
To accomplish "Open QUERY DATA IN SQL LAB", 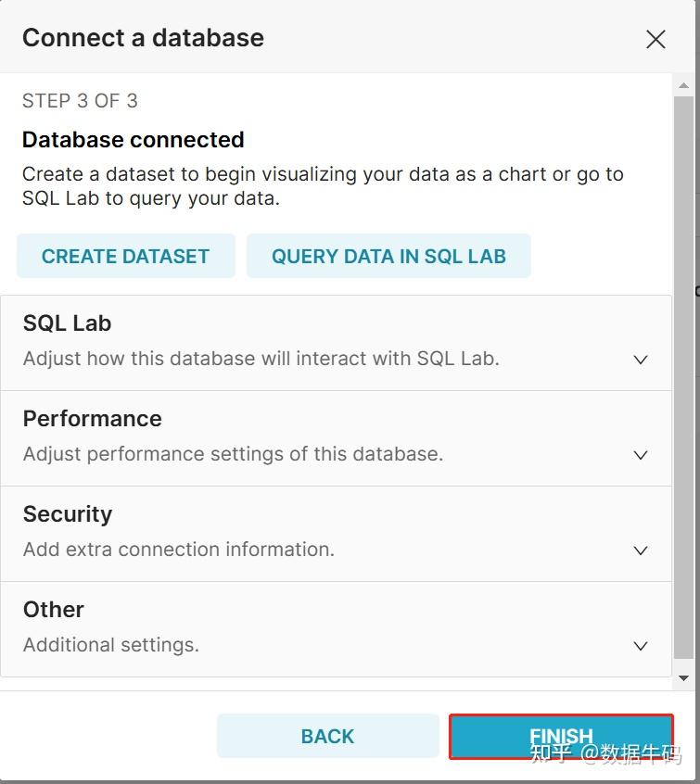I will [388, 257].
